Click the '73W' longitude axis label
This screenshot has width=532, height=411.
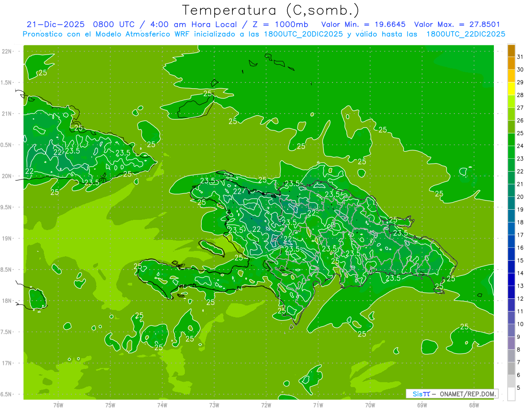[x=214, y=405]
